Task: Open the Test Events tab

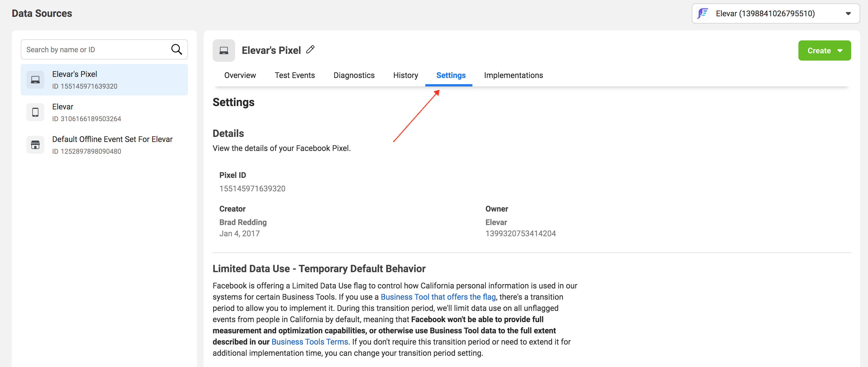Action: [295, 75]
